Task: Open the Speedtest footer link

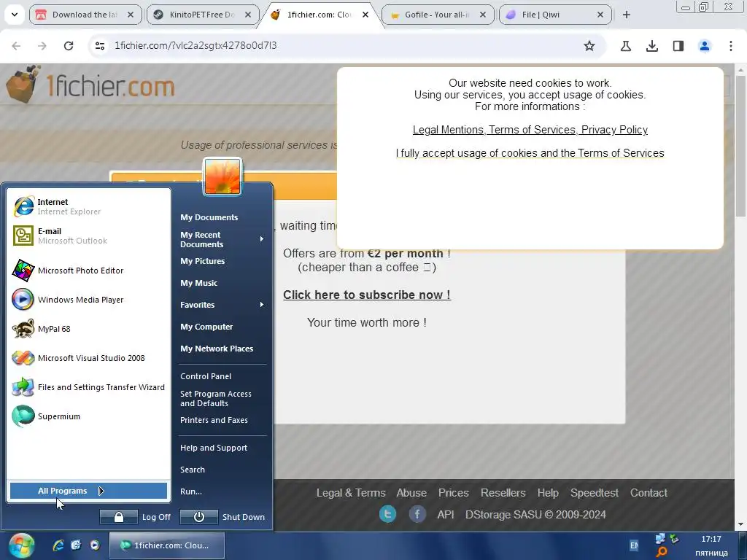Action: click(x=594, y=493)
